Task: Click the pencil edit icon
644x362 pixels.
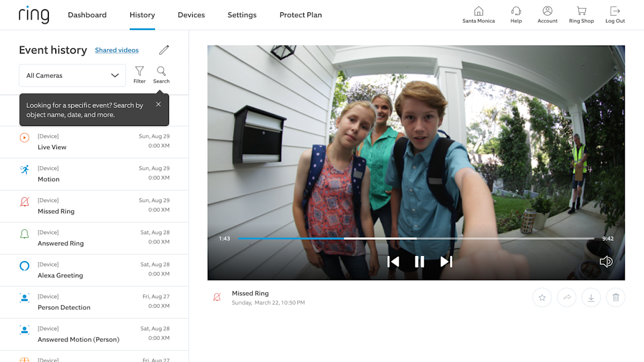Action: tap(164, 50)
